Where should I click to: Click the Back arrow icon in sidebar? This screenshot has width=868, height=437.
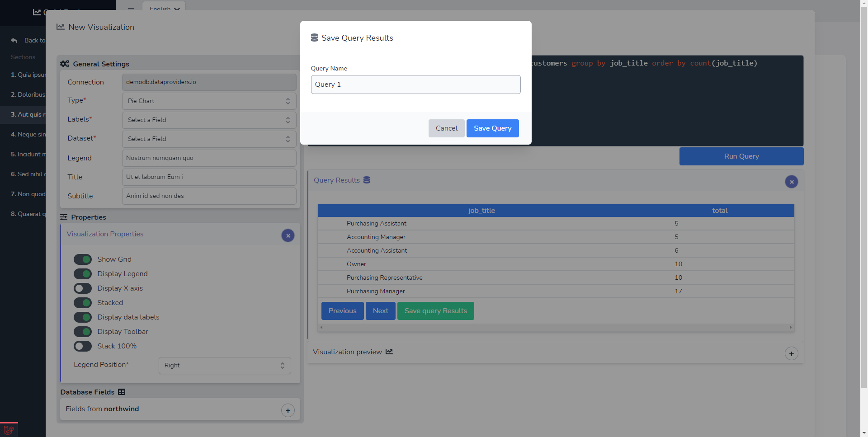point(14,41)
